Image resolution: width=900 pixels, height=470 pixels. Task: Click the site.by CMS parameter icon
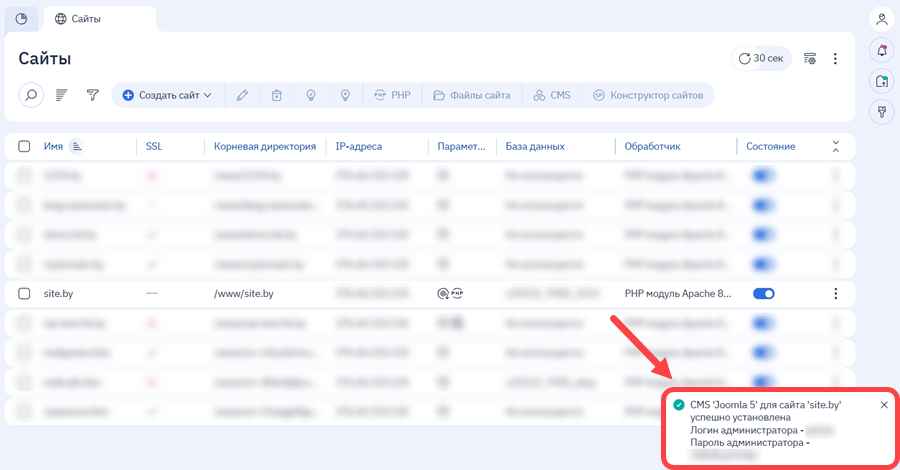443,294
